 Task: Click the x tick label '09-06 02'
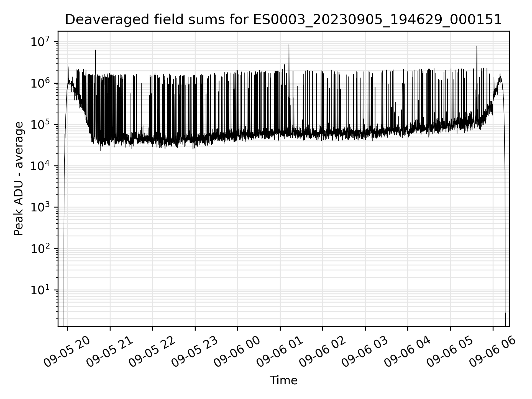coord(322,351)
